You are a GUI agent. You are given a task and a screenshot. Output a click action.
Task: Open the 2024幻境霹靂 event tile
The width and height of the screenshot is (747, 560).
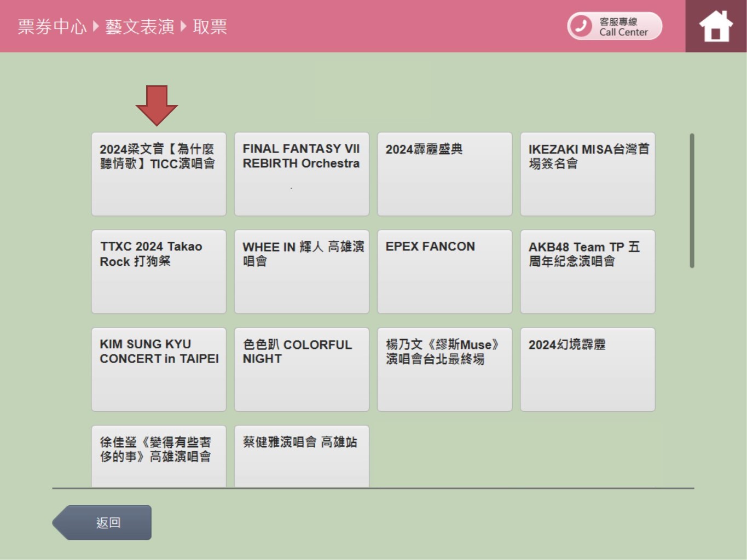coord(587,369)
